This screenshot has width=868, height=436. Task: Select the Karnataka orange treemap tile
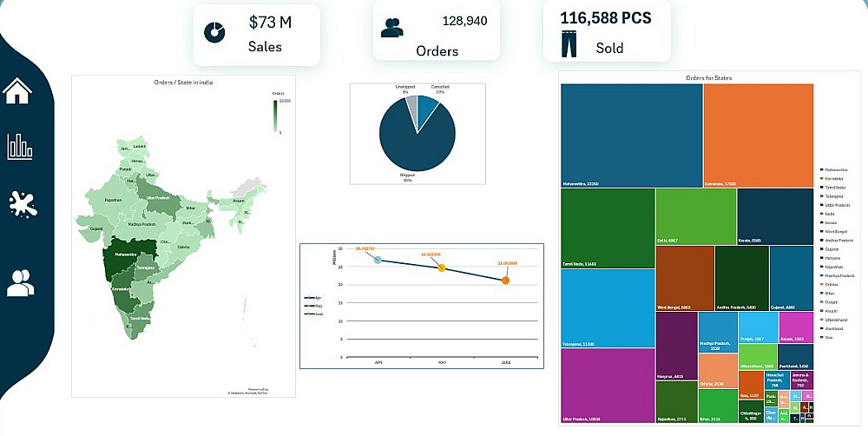click(759, 135)
